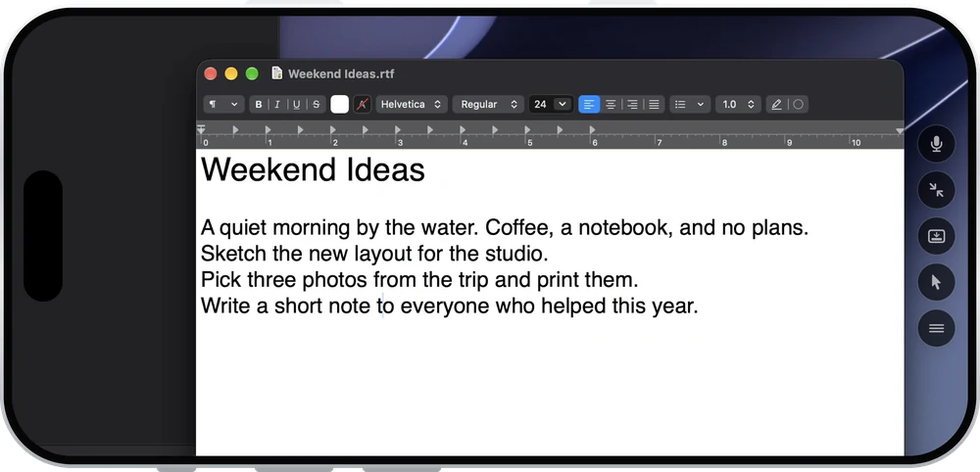Align text left
980x472 pixels.
tap(589, 104)
